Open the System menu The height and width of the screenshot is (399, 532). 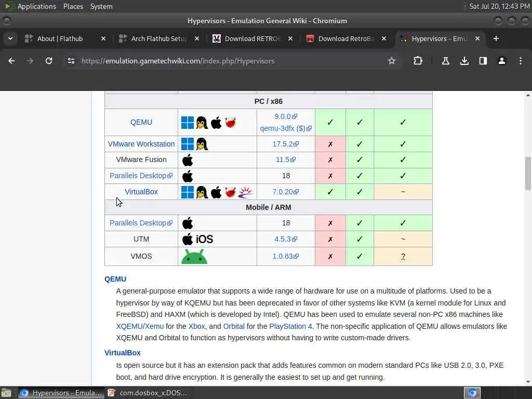[x=101, y=6]
